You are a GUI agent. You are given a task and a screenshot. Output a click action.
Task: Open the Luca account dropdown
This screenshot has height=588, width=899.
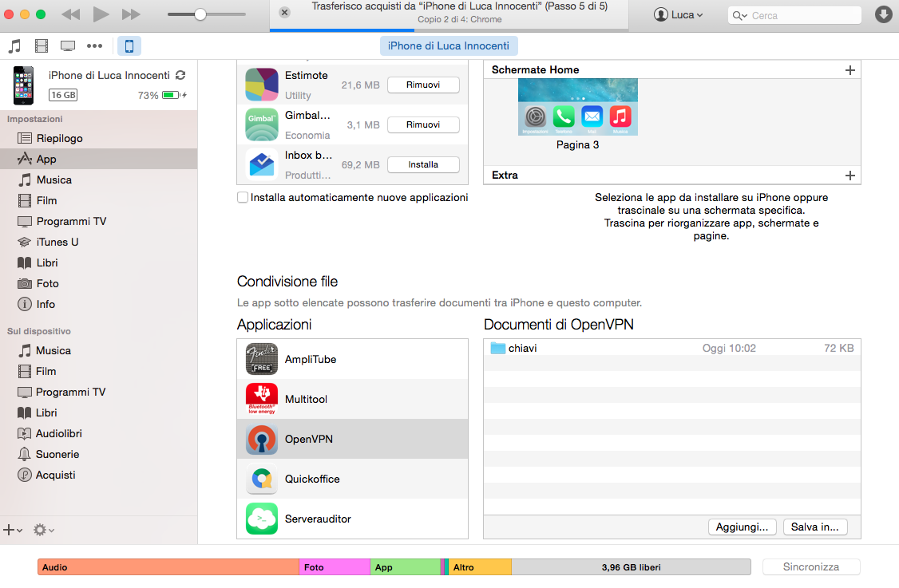point(679,15)
